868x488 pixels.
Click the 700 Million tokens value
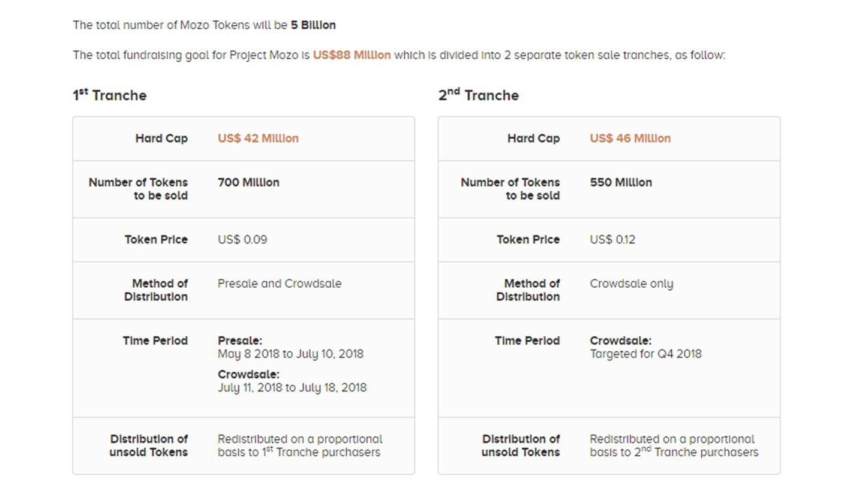pos(248,182)
